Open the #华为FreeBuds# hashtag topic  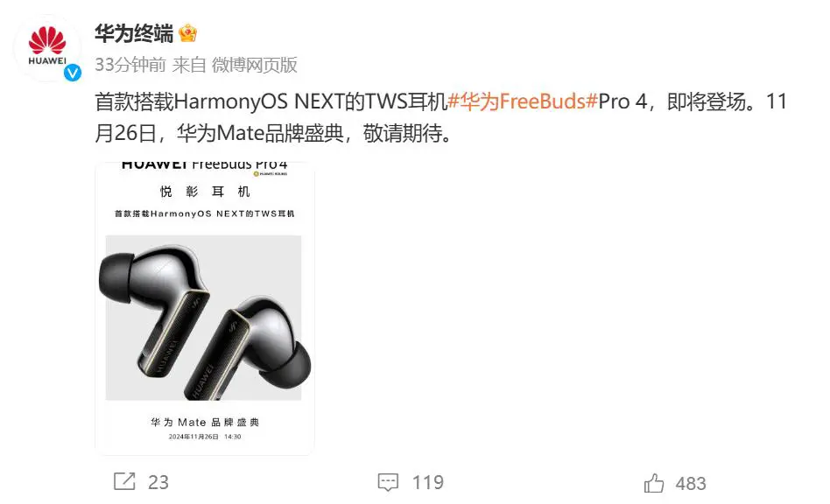pyautogui.click(x=523, y=101)
